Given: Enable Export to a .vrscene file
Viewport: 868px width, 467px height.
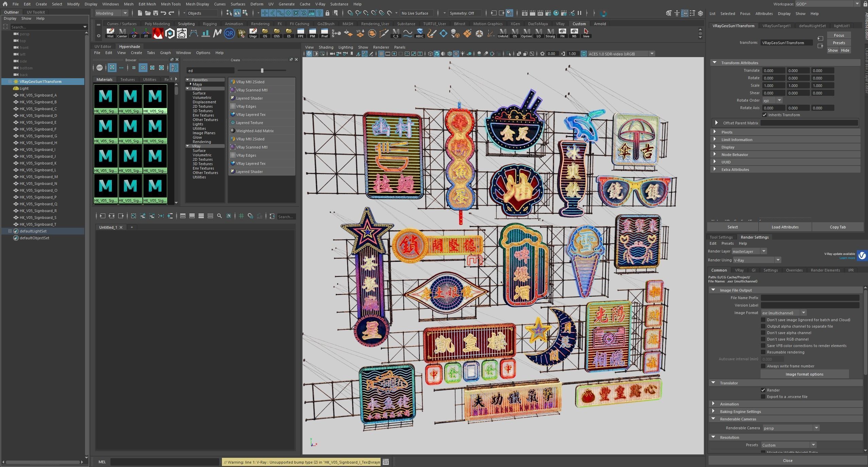Looking at the screenshot, I should pyautogui.click(x=763, y=397).
